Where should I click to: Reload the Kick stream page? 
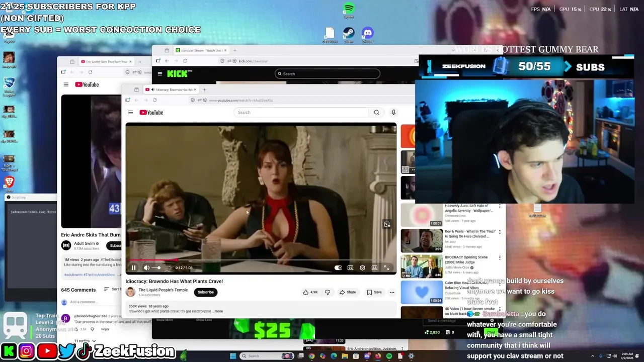coord(185,61)
